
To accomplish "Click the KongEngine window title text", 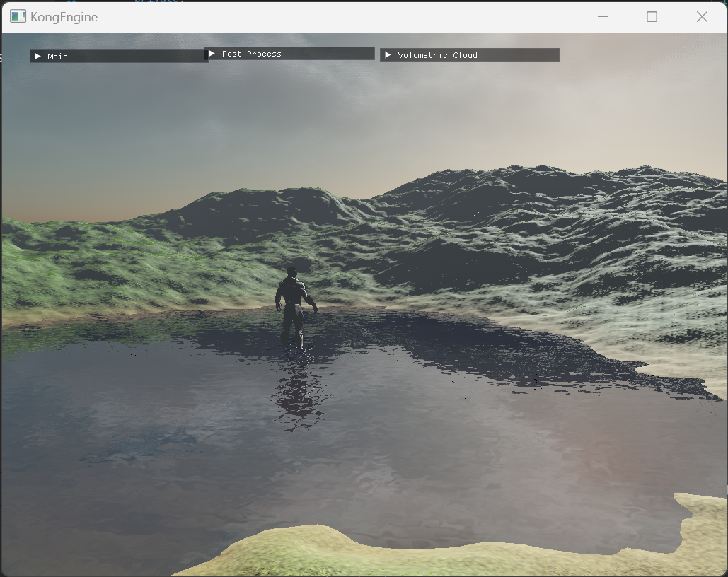I will click(x=64, y=17).
